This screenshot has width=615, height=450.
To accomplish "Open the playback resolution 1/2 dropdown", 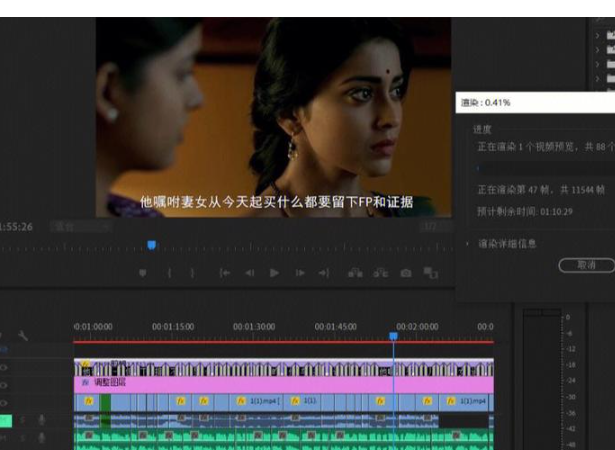I will click(431, 227).
